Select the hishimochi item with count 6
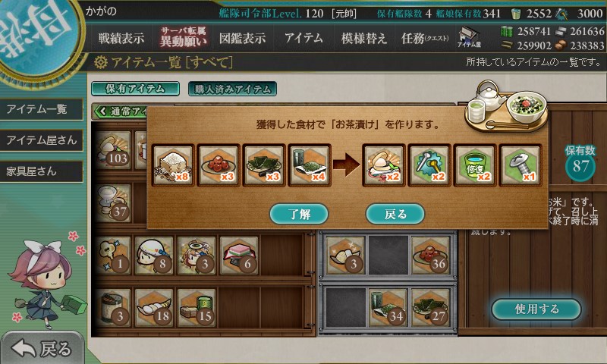Screen dimensions: 607x364 tap(239, 256)
